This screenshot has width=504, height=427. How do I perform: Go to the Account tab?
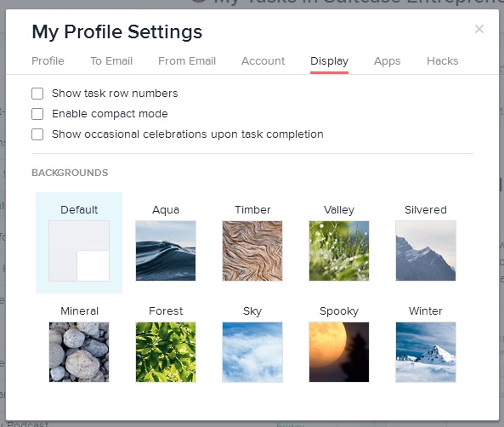pos(263,60)
